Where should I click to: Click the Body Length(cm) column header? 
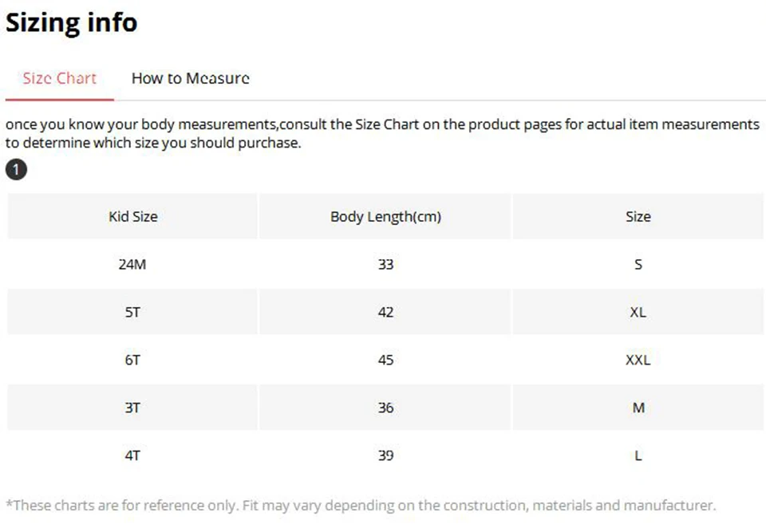[x=385, y=216]
